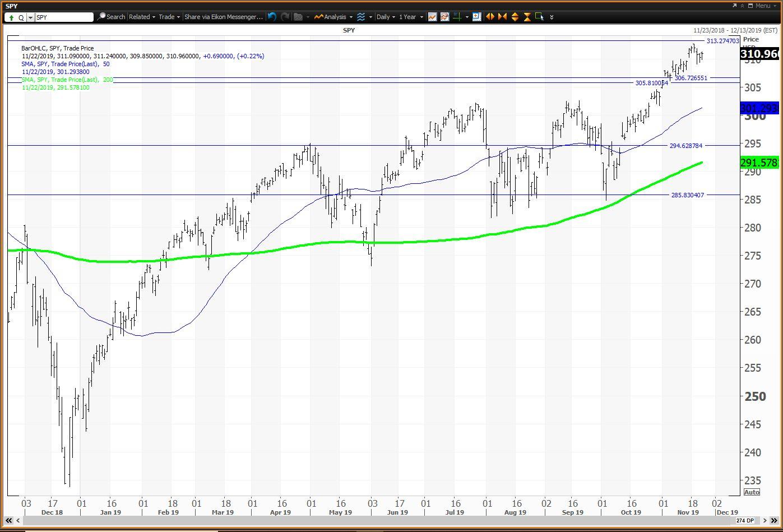Viewport: 783px width, 532px height.
Task: Click the Auto scale button
Action: tap(752, 492)
